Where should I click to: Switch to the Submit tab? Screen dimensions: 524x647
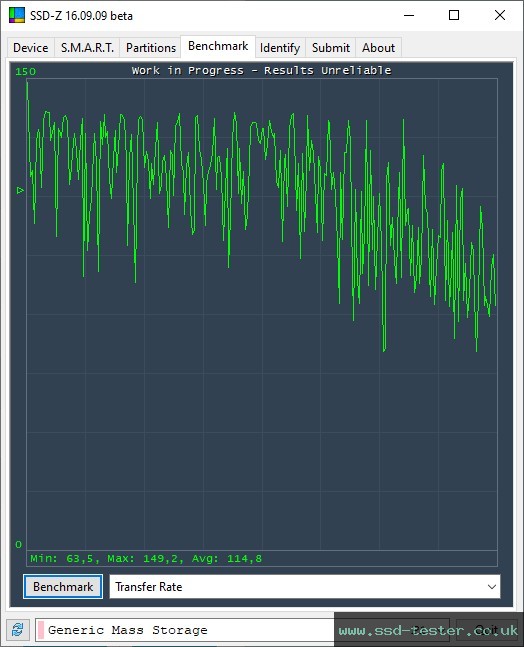[330, 48]
